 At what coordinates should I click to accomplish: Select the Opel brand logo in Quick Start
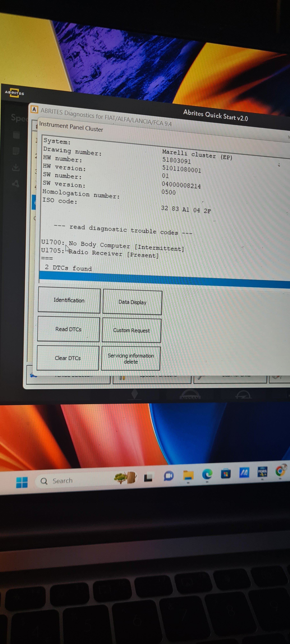point(243,395)
